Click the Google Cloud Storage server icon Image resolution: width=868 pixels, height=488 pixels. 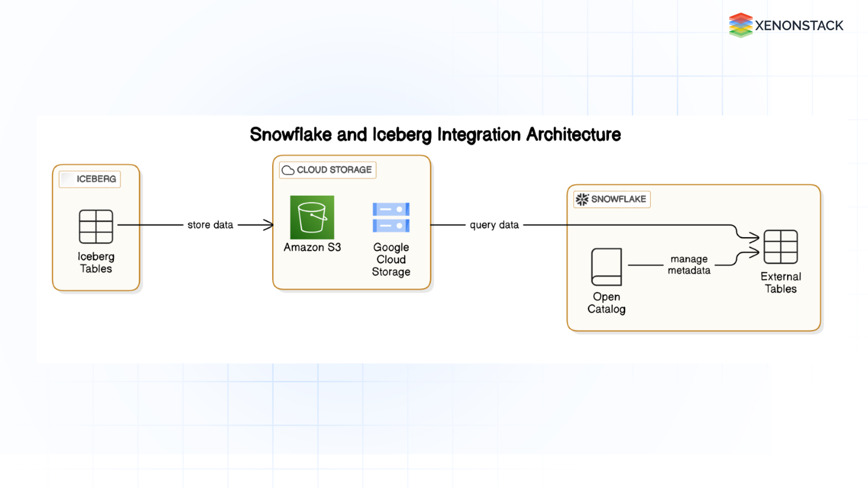[x=391, y=218]
